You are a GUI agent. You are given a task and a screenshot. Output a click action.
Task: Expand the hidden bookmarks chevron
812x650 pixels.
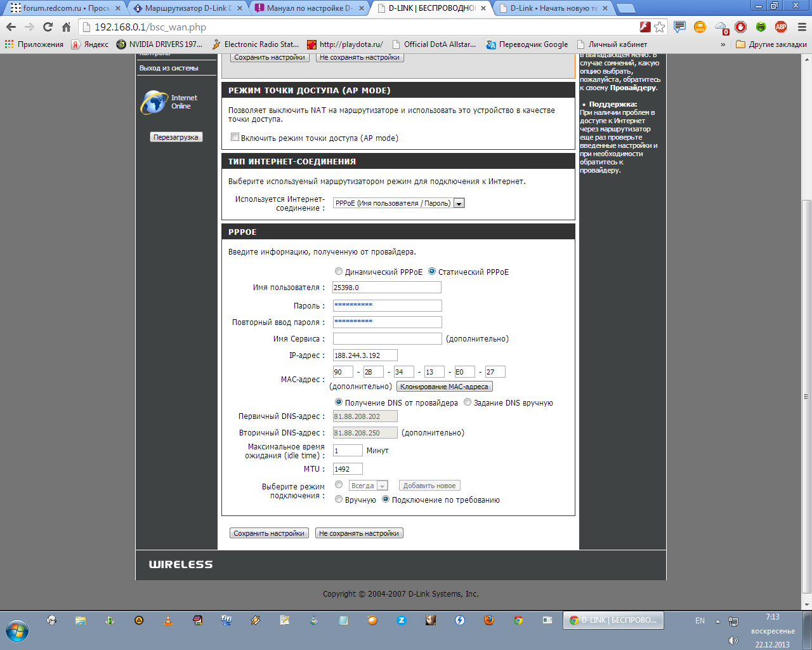point(723,44)
